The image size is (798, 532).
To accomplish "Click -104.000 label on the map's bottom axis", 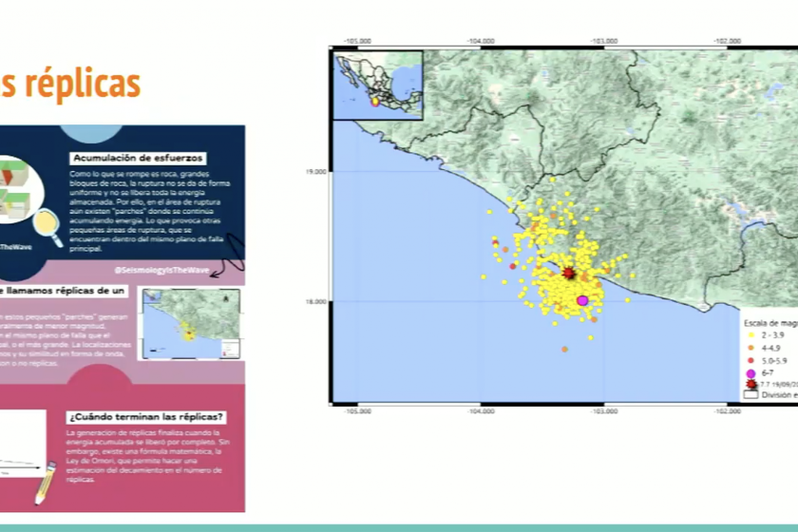I will tap(481, 410).
